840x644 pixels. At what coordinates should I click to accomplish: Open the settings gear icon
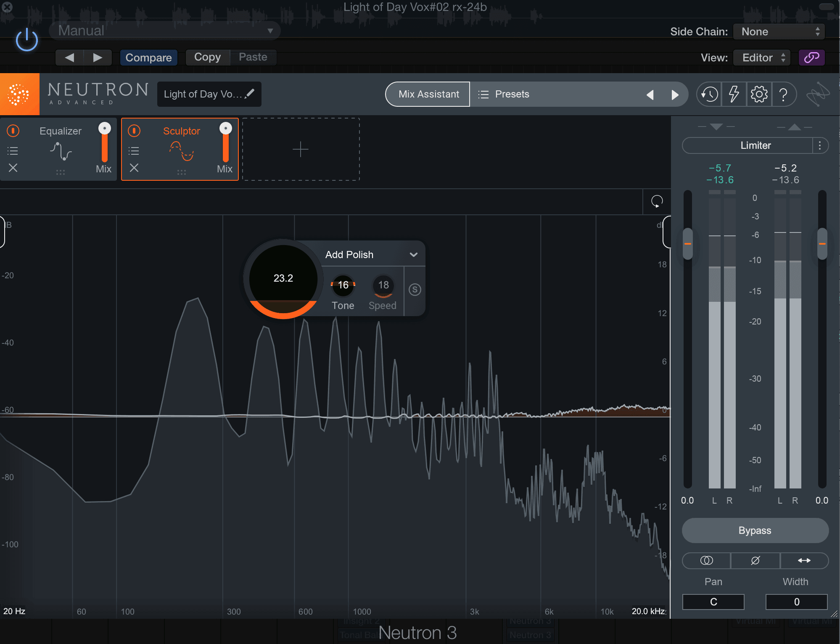coord(759,94)
